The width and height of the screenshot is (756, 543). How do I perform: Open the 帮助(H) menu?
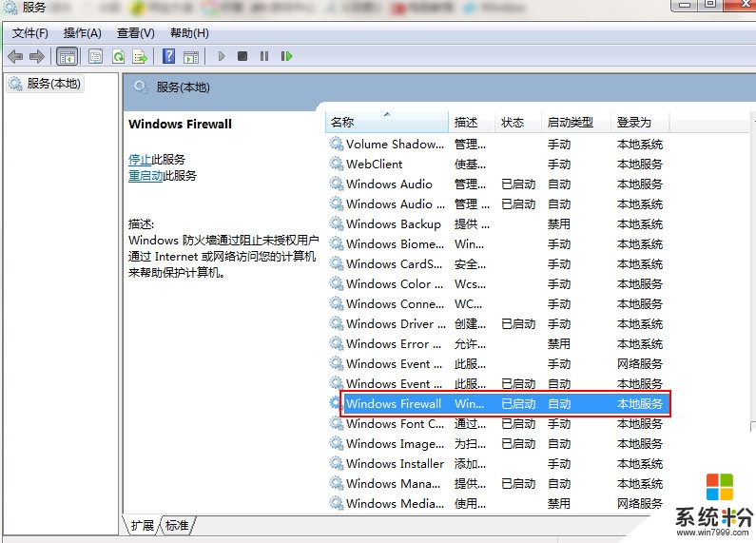click(x=189, y=33)
